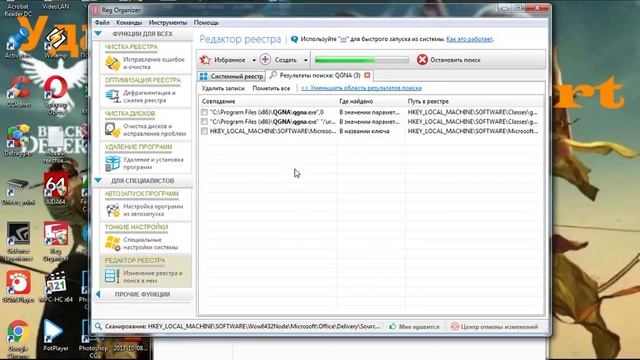Open AIDA64 desktop shortcut
640x360 pixels.
point(56,188)
